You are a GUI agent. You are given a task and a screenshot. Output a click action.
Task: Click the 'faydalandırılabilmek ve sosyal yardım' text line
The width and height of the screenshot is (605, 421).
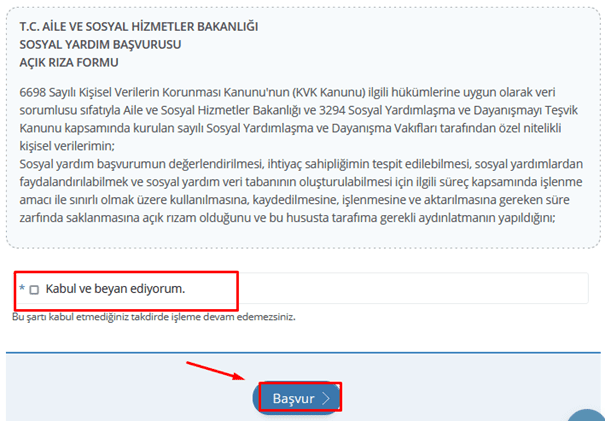[x=150, y=183]
